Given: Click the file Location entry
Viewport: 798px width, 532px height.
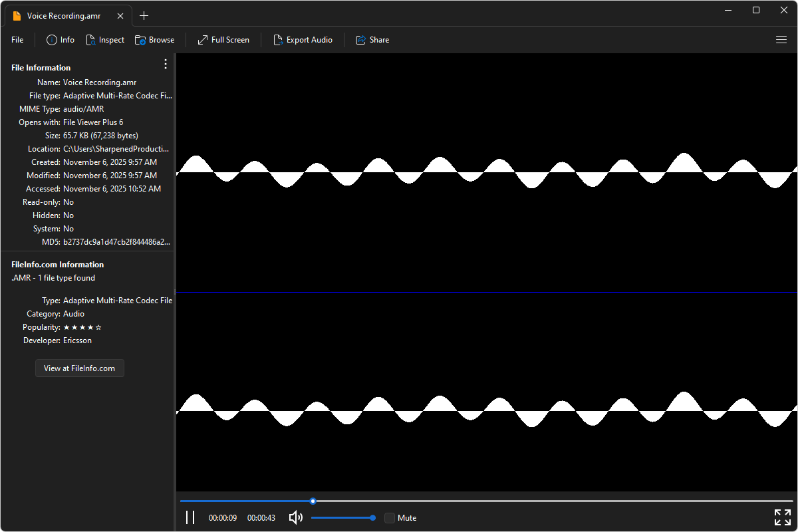Looking at the screenshot, I should [x=117, y=148].
